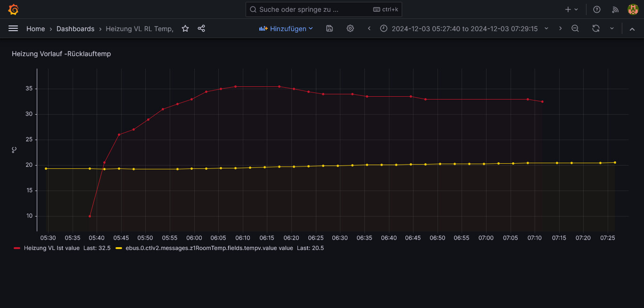Toggle the z1RoomTemp legend series
This screenshot has height=308, width=644.
pos(209,248)
